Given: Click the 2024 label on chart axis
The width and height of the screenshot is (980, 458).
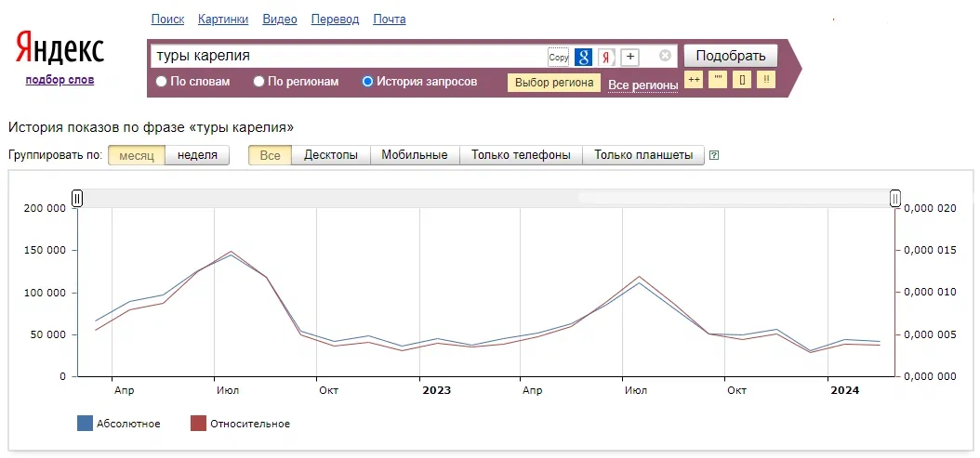Looking at the screenshot, I should click(x=844, y=390).
